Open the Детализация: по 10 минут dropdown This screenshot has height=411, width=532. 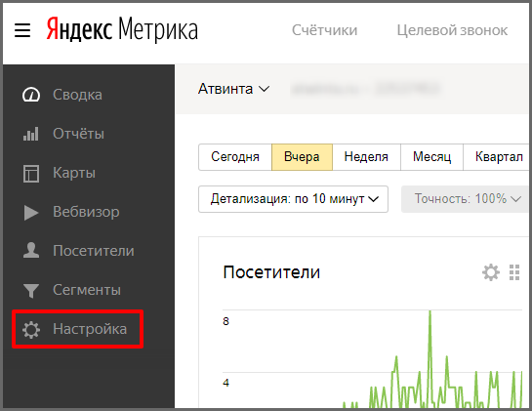[293, 199]
